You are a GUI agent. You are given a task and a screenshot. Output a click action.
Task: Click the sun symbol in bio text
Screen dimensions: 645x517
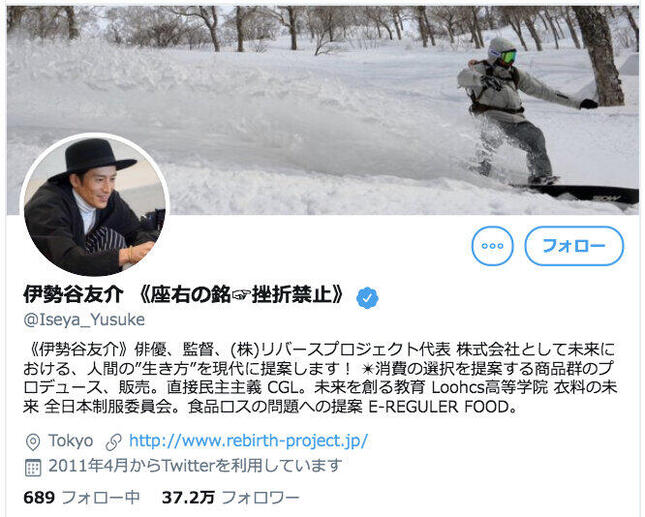pyautogui.click(x=366, y=369)
